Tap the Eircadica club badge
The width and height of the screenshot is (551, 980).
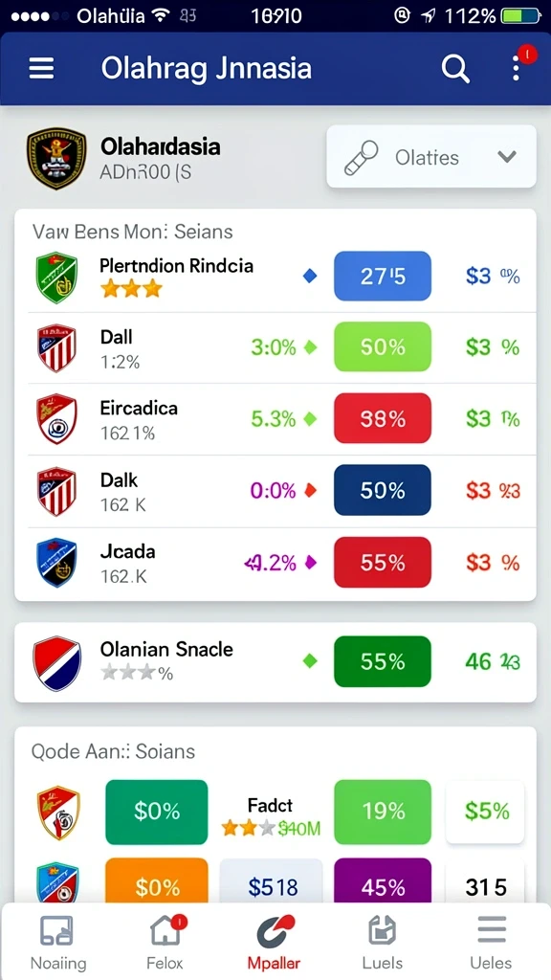point(56,419)
